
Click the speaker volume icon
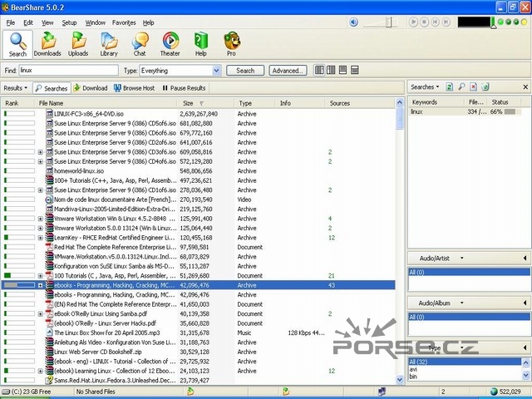tap(355, 22)
